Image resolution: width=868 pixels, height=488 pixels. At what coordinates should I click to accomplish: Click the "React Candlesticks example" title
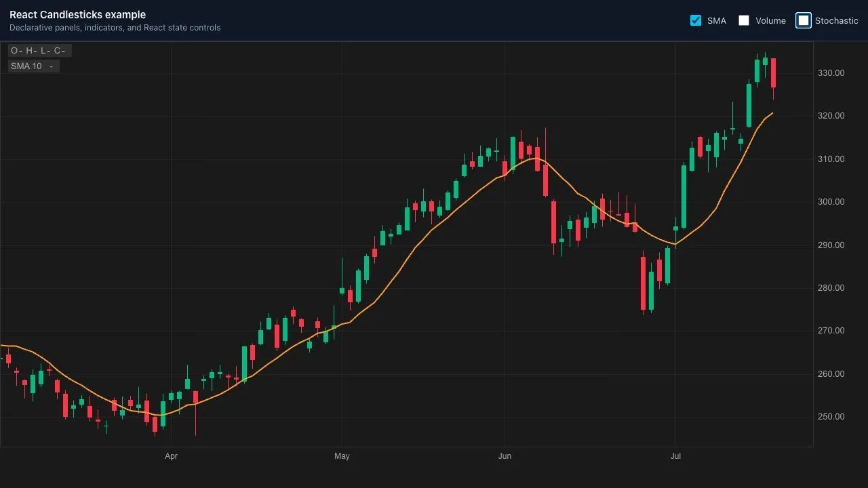[x=77, y=15]
